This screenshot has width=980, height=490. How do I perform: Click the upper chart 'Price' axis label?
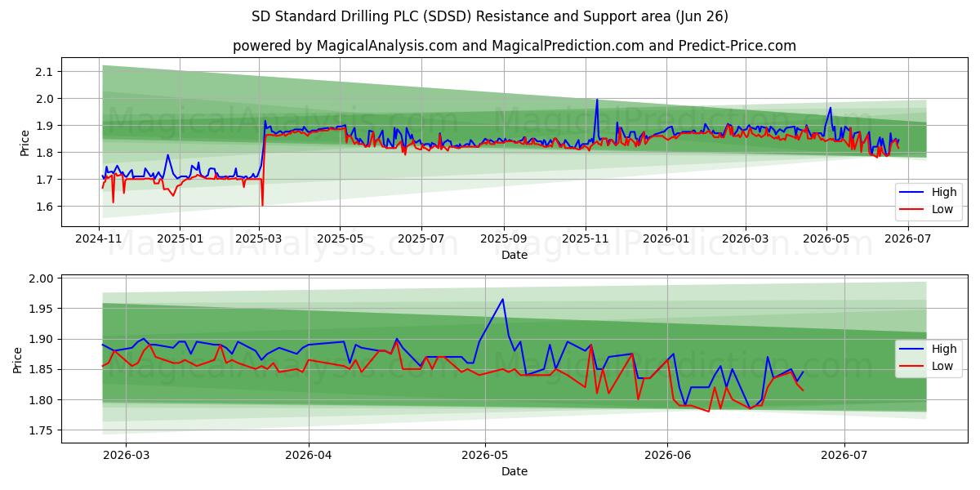[24, 142]
